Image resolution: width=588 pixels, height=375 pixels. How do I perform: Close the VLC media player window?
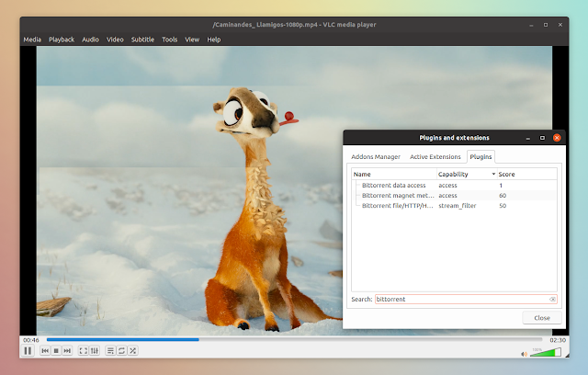click(x=560, y=25)
